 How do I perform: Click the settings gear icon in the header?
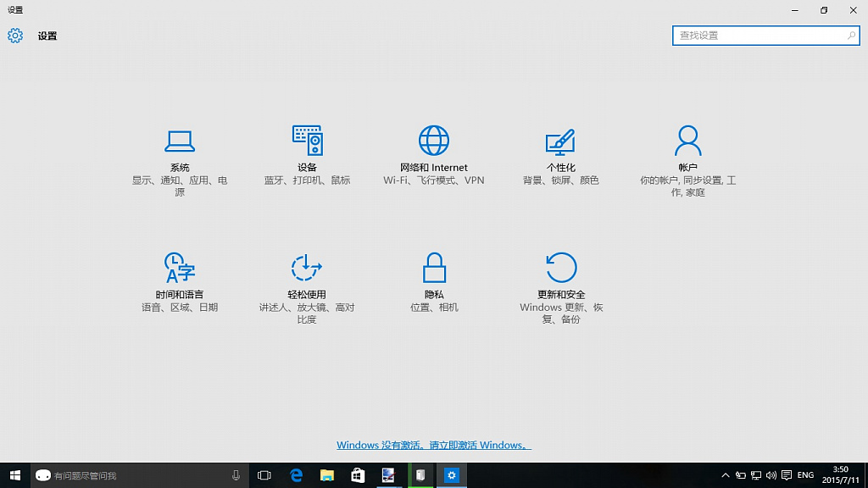[x=15, y=36]
